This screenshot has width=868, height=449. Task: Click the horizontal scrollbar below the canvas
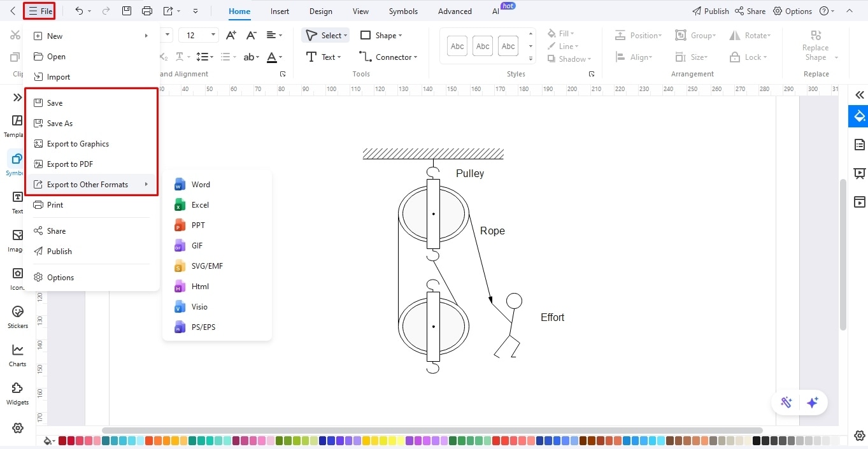point(432,431)
